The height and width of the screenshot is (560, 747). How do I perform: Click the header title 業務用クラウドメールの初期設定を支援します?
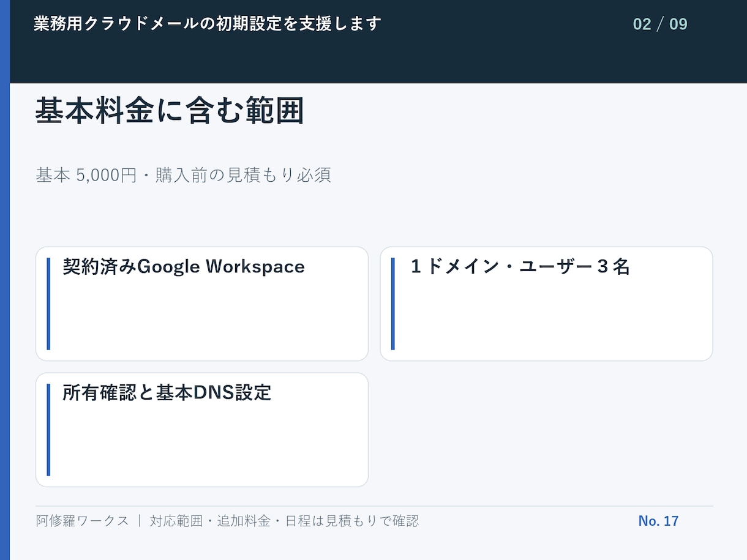(208, 24)
